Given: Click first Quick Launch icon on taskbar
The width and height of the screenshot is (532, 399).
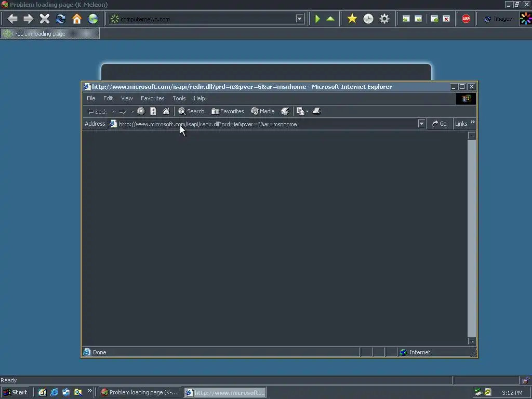Looking at the screenshot, I should click(x=42, y=392).
